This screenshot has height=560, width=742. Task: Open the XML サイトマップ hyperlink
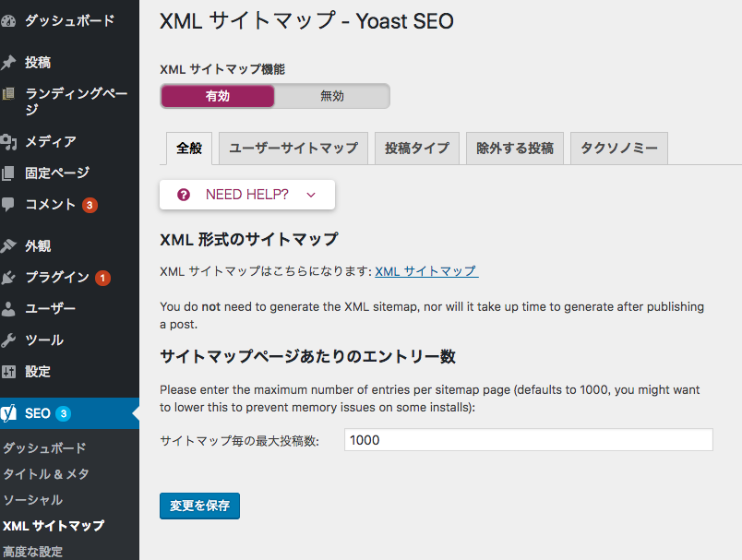click(x=425, y=271)
